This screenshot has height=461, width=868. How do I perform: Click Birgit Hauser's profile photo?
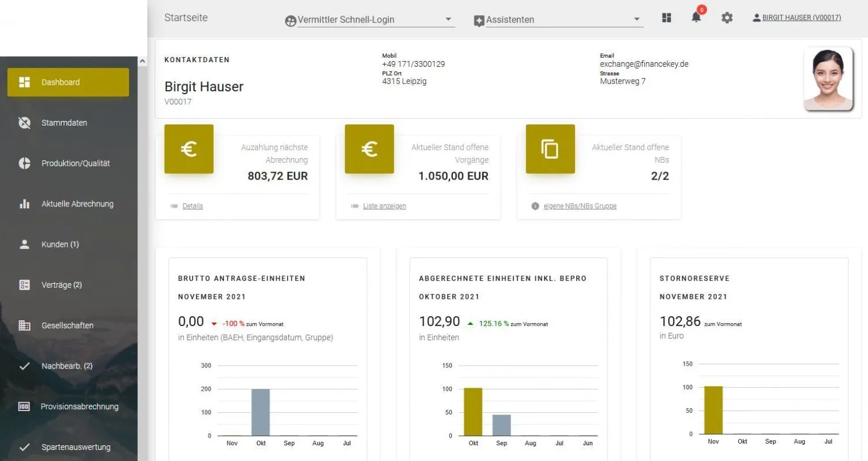(x=828, y=79)
